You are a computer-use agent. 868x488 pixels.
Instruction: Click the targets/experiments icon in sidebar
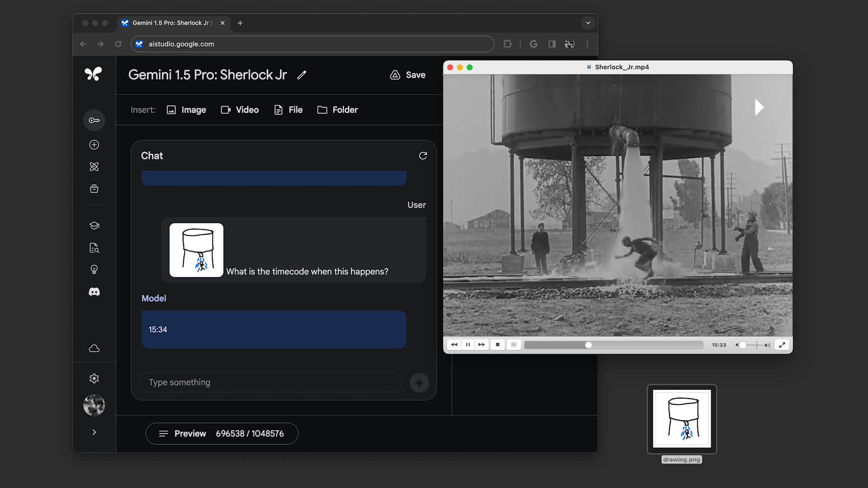pyautogui.click(x=94, y=167)
